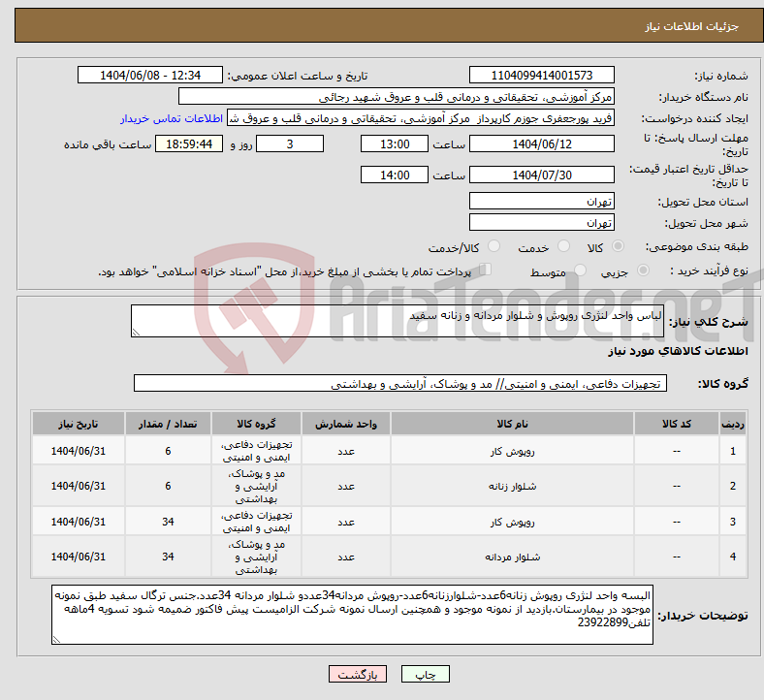The image size is (764, 700).
Task: Click the remaining time field 18:59:44
Action: click(189, 143)
